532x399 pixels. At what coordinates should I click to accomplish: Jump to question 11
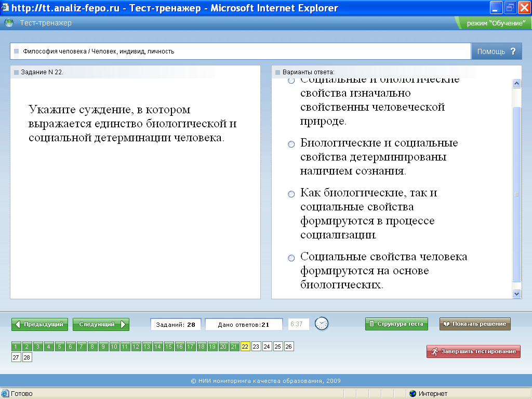point(125,347)
